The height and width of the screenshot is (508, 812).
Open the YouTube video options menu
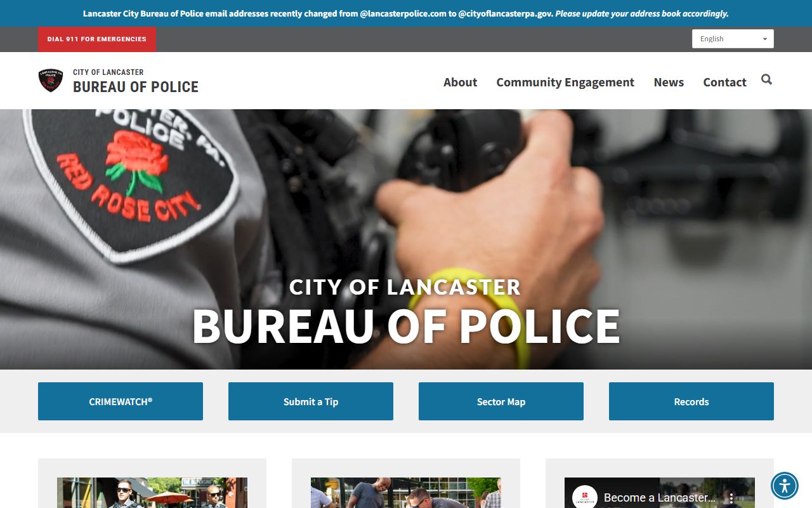click(x=731, y=498)
